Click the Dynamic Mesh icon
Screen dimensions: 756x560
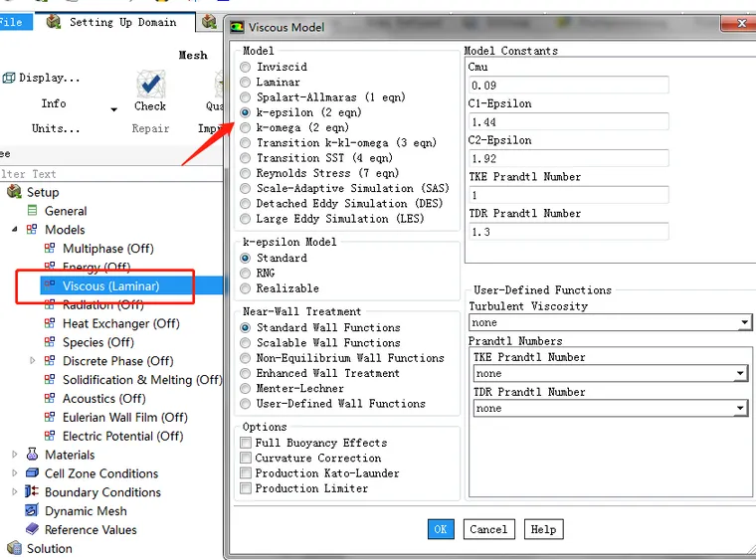(x=32, y=510)
